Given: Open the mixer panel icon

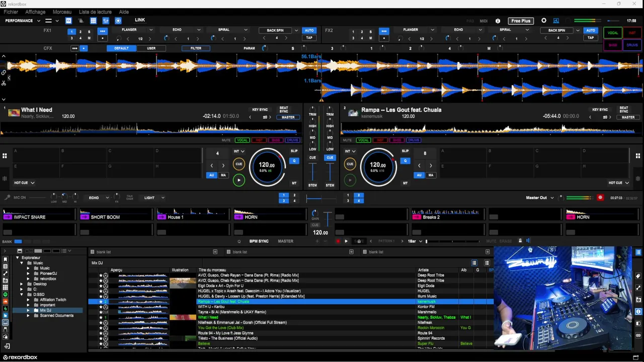Looking at the screenshot, I should pyautogui.click(x=106, y=21).
